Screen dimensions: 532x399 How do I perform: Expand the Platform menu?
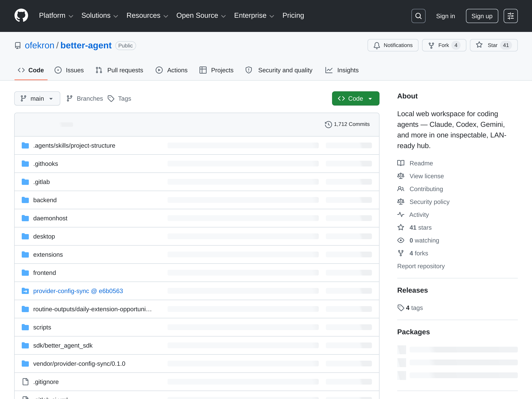pyautogui.click(x=56, y=16)
